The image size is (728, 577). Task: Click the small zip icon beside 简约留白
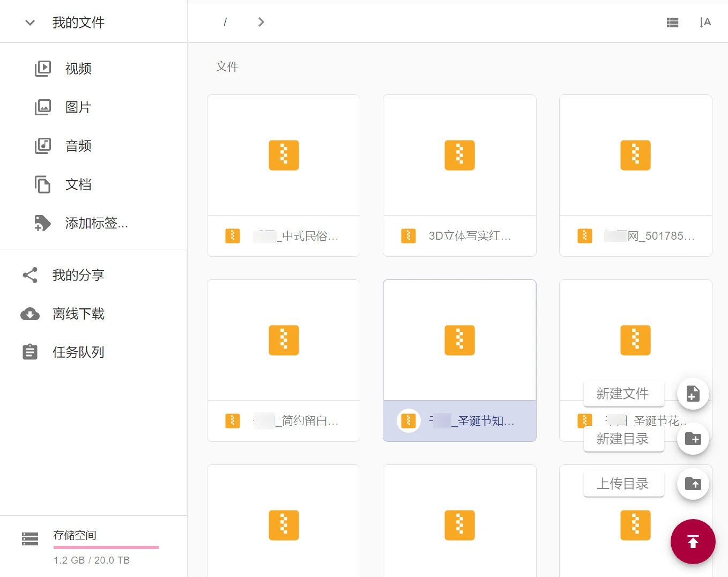pos(233,421)
